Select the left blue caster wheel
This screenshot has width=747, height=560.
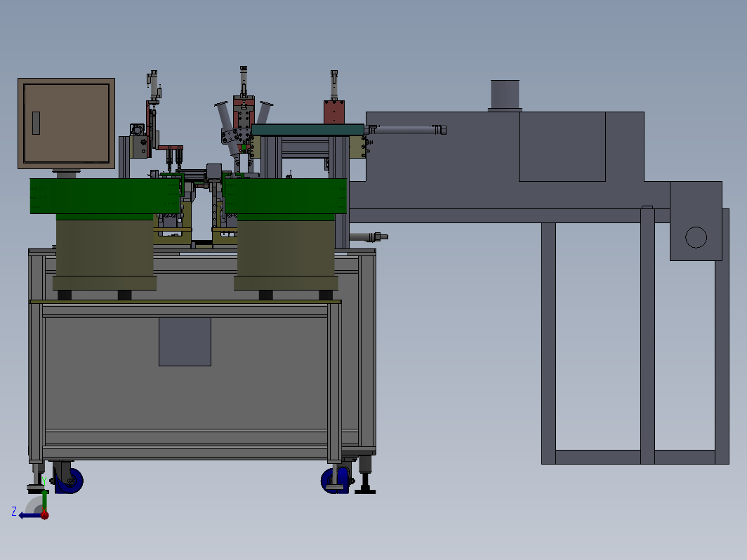(x=69, y=480)
